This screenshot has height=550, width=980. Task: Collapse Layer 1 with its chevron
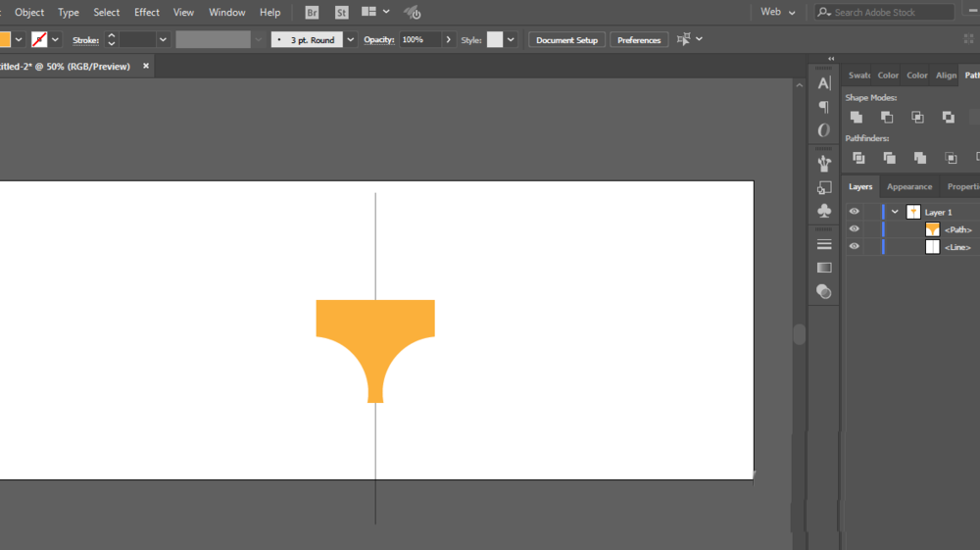(x=895, y=212)
